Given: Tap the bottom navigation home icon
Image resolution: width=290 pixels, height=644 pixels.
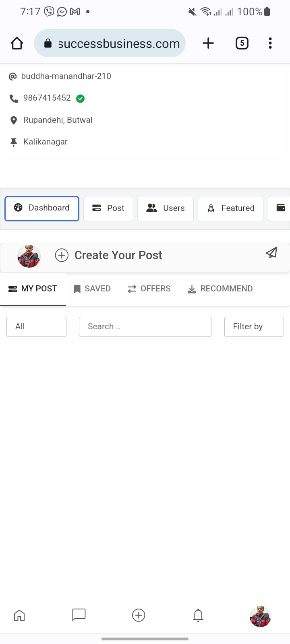Looking at the screenshot, I should [x=19, y=615].
